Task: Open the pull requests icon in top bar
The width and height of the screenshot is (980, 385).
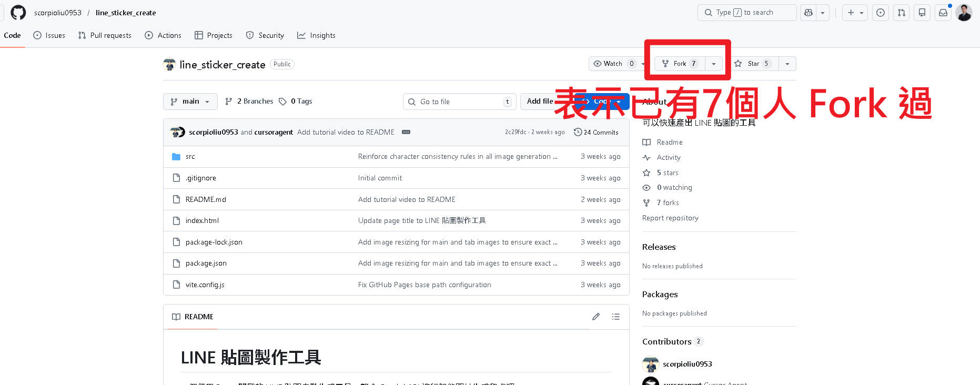Action: pyautogui.click(x=901, y=13)
